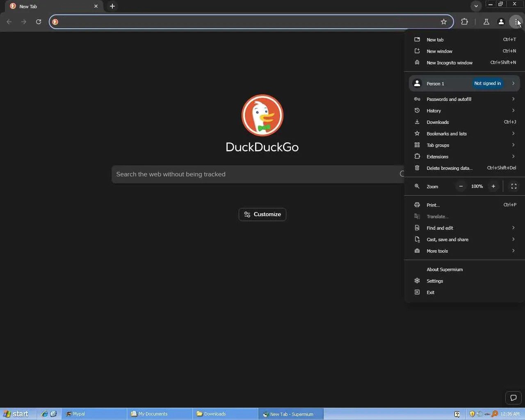Viewport: 525px width, 420px height.
Task: Expand the Tab groups submenu arrow
Action: (513, 145)
